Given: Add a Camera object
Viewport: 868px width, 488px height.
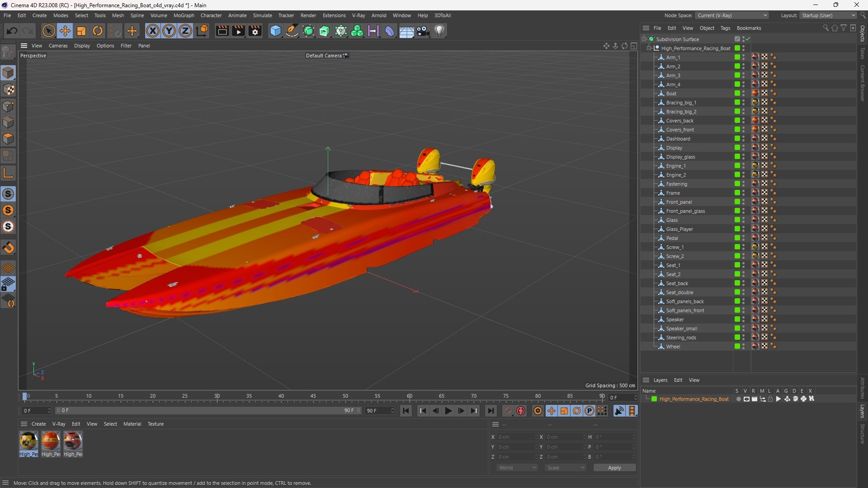Looking at the screenshot, I should (x=423, y=31).
